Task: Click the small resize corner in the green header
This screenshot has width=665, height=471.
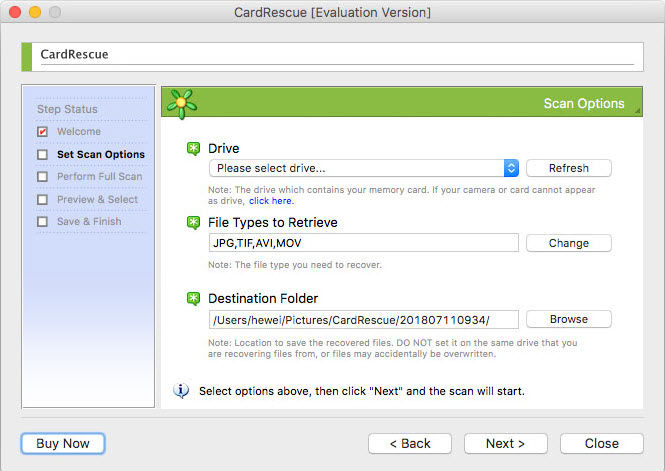Action: (x=637, y=111)
